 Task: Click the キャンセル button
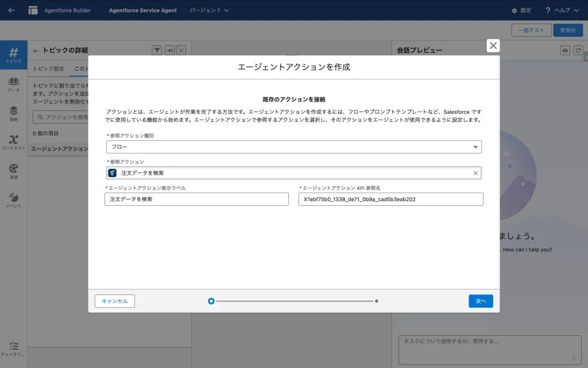[x=115, y=301]
